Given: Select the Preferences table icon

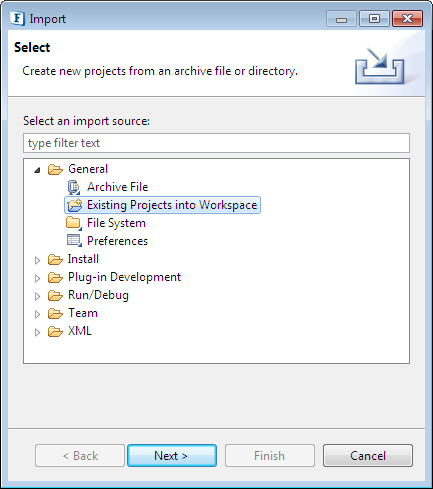Looking at the screenshot, I should click(74, 241).
